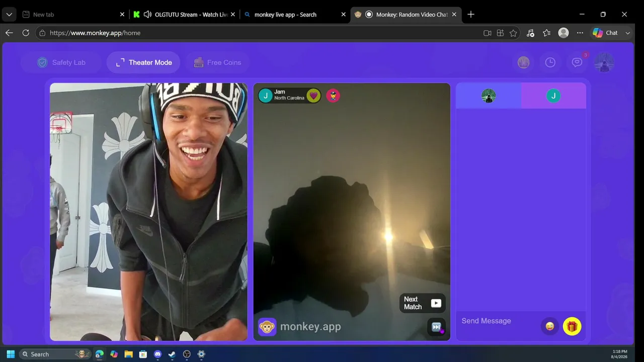Viewport: 644px width, 362px height.
Task: Report the user with the police icon
Action: [333, 95]
